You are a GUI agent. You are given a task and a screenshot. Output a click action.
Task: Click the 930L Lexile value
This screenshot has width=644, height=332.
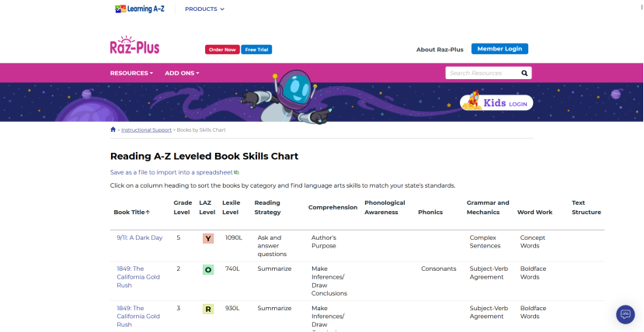tap(232, 308)
